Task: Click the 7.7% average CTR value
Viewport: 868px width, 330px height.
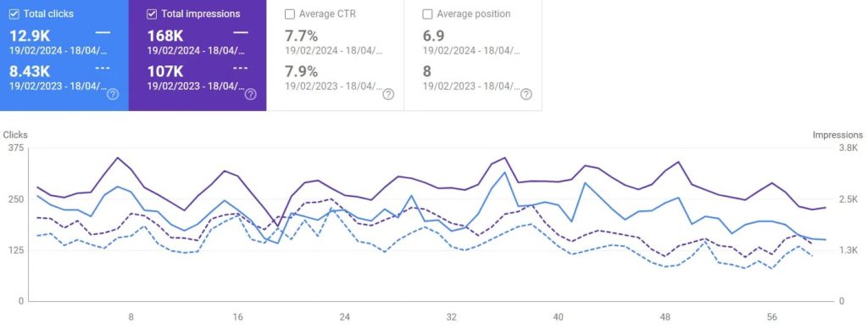Action: pyautogui.click(x=301, y=36)
